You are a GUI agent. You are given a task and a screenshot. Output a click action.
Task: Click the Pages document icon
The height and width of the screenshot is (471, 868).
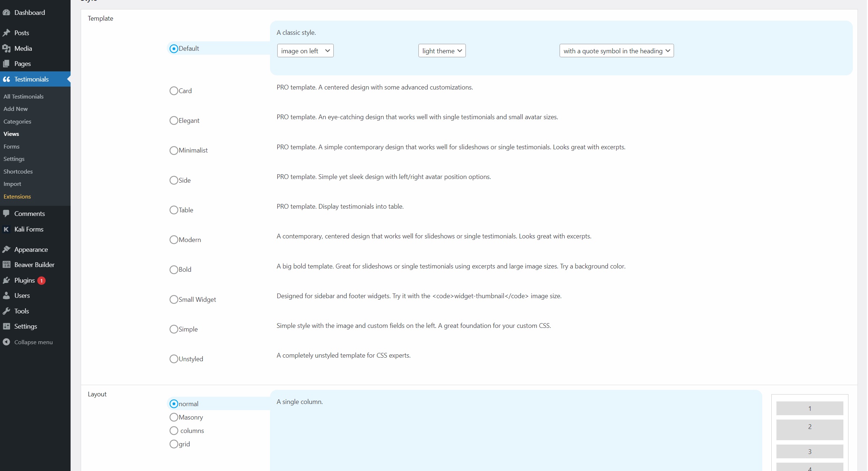point(6,64)
